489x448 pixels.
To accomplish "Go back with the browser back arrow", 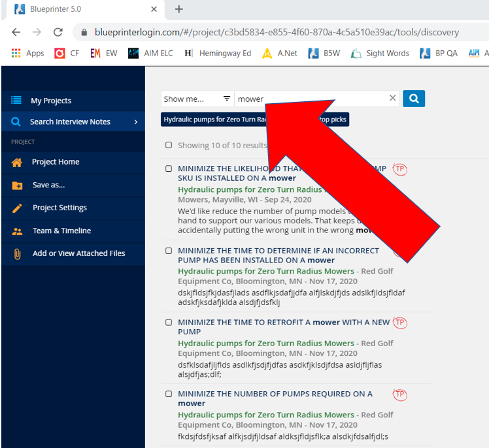I will (x=16, y=32).
